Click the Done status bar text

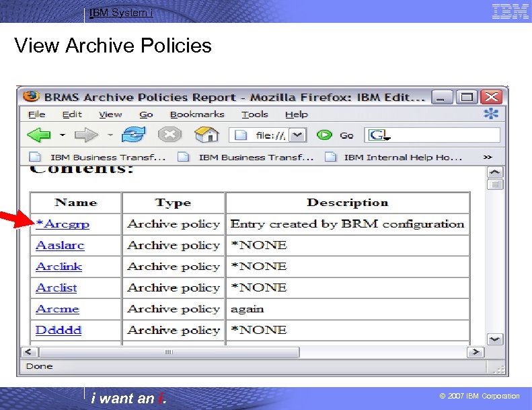[39, 366]
